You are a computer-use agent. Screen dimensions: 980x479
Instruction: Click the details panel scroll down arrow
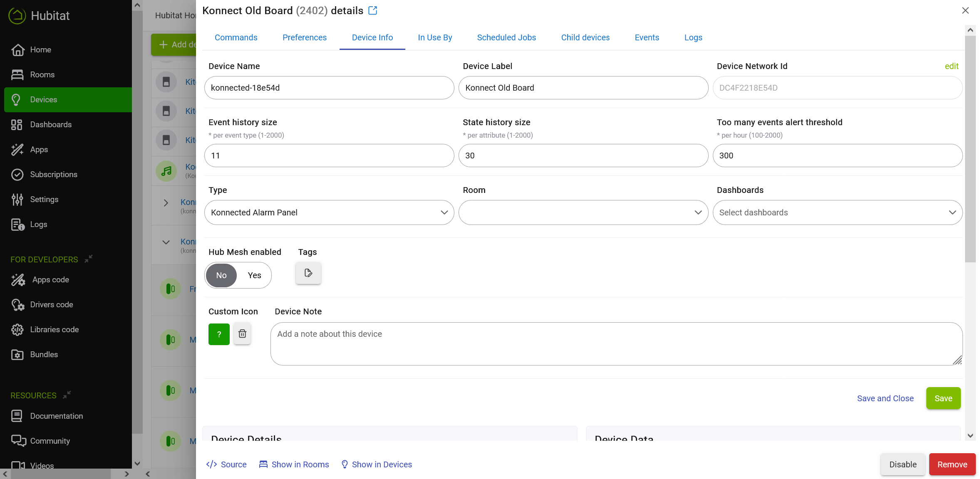(970, 436)
